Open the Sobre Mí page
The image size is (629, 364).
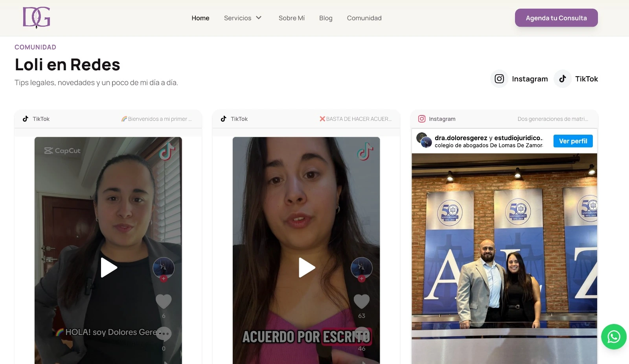291,18
